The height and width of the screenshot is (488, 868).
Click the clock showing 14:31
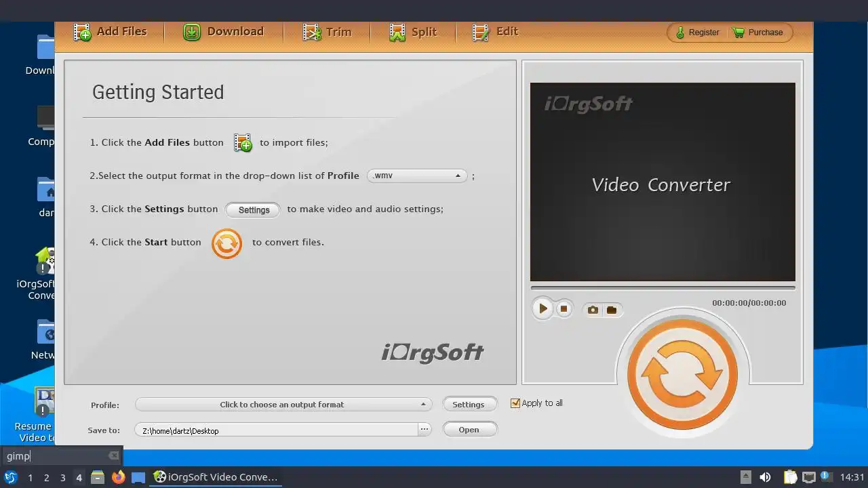pos(852,477)
